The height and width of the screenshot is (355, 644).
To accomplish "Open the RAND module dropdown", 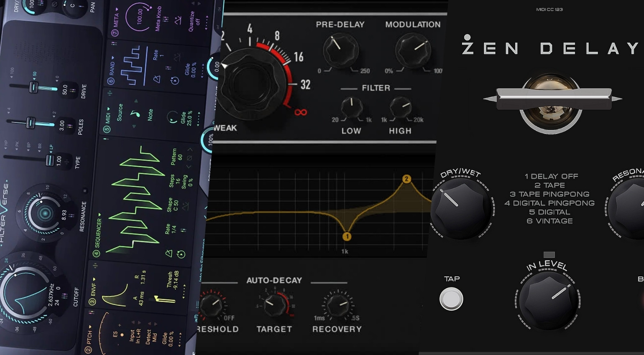I will point(113,58).
